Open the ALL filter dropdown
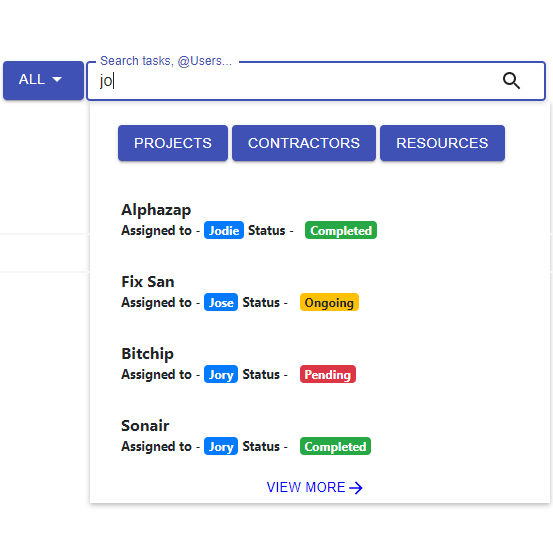This screenshot has height=553, width=553. [x=43, y=80]
